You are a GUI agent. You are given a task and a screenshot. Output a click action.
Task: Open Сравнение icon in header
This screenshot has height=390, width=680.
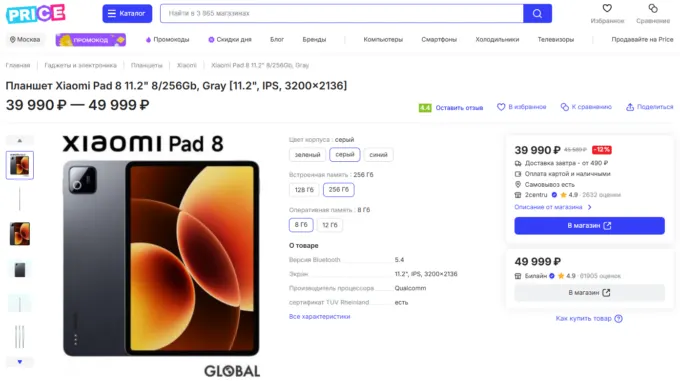click(x=653, y=8)
